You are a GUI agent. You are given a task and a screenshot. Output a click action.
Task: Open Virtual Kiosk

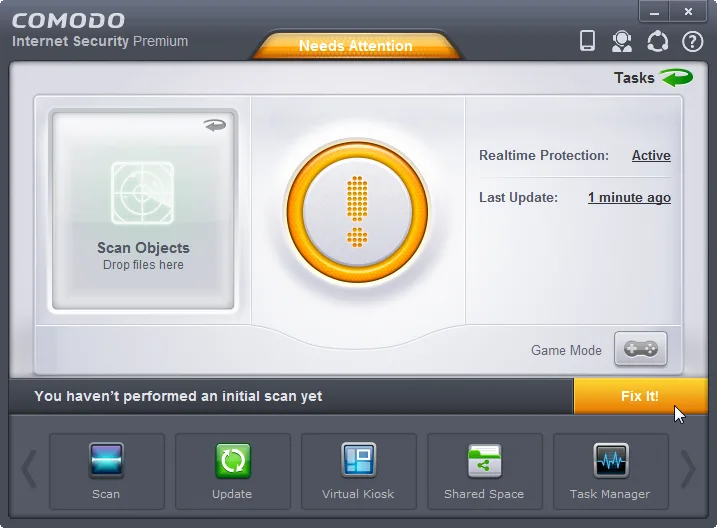tap(358, 471)
